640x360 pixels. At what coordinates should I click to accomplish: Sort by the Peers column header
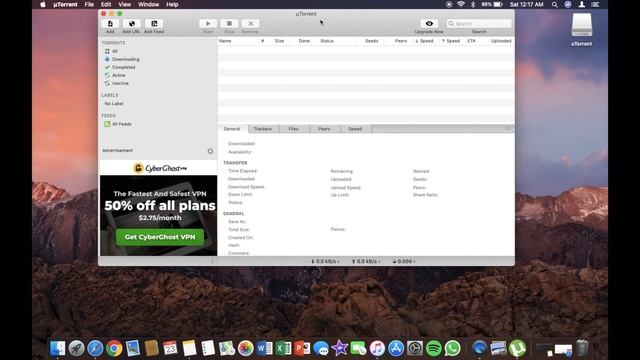(x=401, y=41)
